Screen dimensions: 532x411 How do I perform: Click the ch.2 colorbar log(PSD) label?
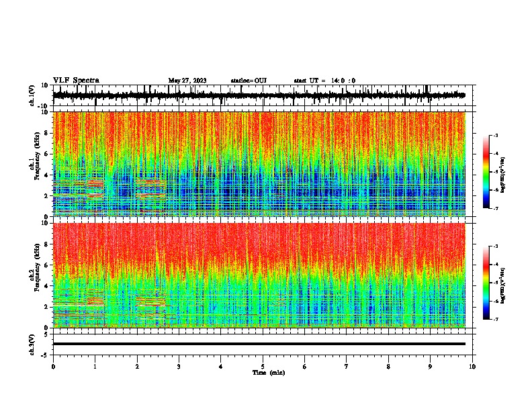(503, 285)
